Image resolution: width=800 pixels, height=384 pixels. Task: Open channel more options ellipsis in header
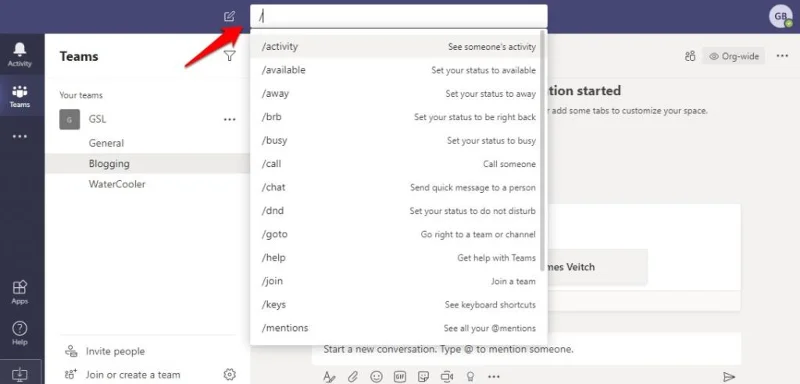[782, 56]
